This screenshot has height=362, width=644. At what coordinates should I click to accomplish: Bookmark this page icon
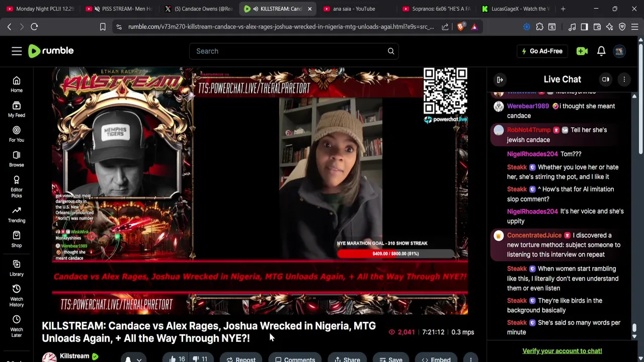(103, 27)
